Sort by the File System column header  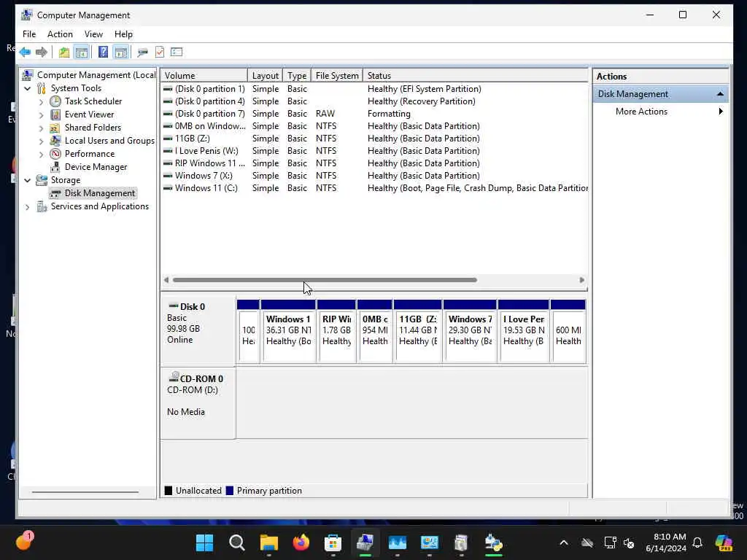click(x=337, y=76)
